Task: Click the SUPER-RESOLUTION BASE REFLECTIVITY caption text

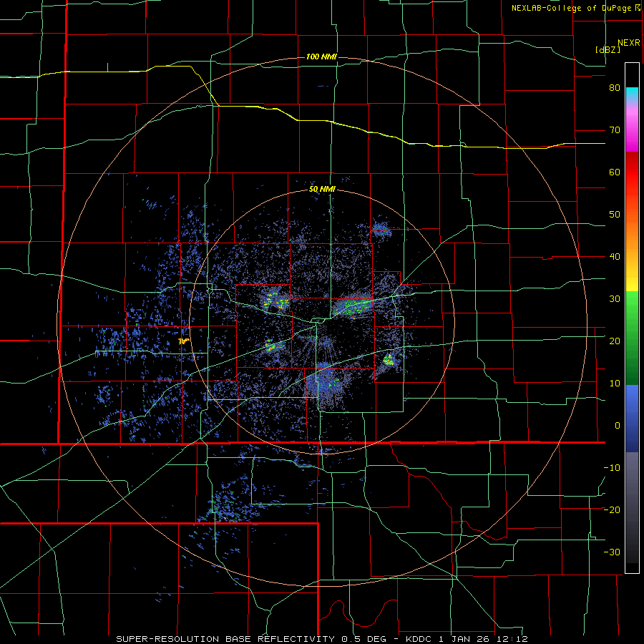Action: point(225,639)
